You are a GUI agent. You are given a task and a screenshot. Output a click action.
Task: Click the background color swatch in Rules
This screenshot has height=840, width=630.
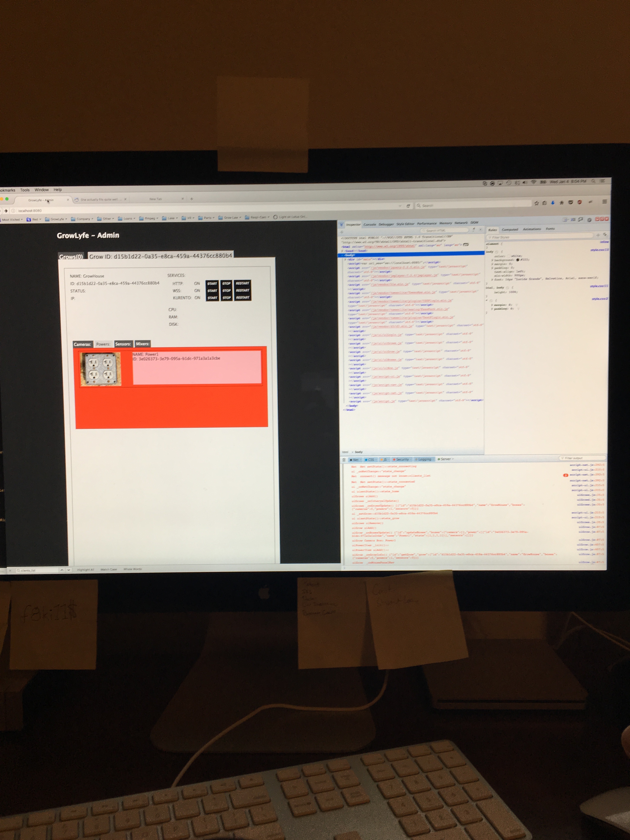point(517,260)
